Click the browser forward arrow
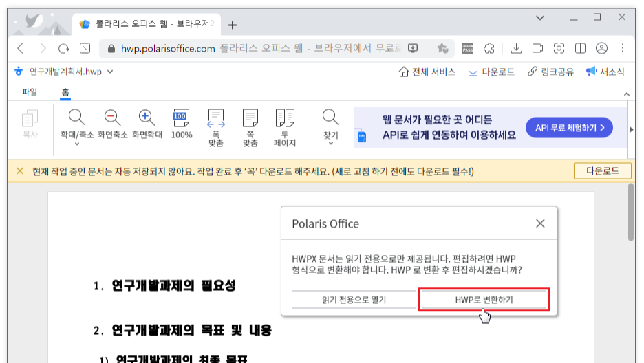Image resolution: width=644 pixels, height=363 pixels. (x=42, y=48)
